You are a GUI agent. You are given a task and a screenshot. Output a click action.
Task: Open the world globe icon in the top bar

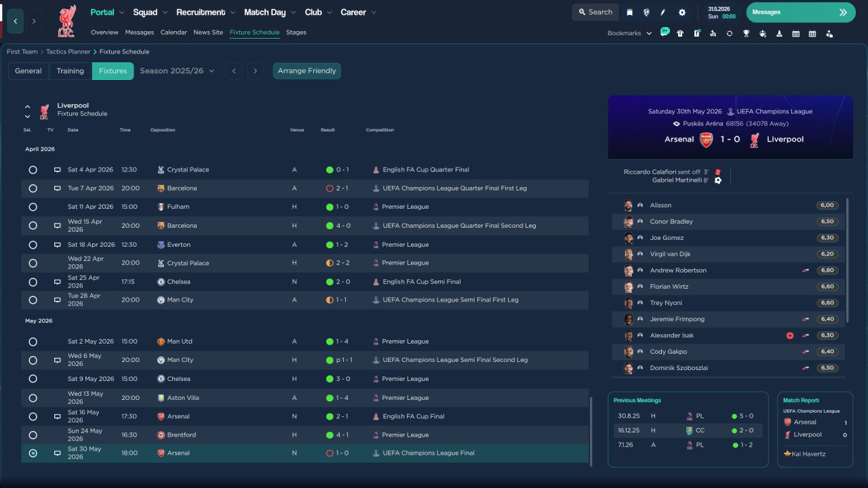[x=646, y=12]
